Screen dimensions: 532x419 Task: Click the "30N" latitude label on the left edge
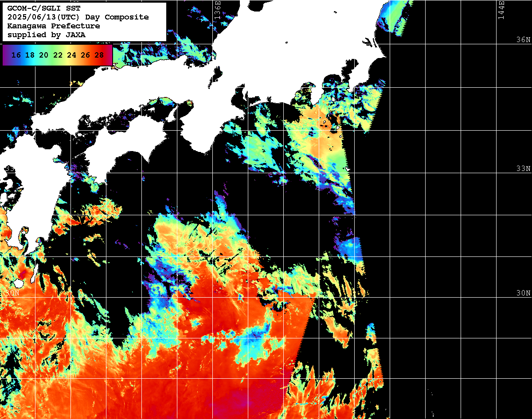click(x=13, y=293)
